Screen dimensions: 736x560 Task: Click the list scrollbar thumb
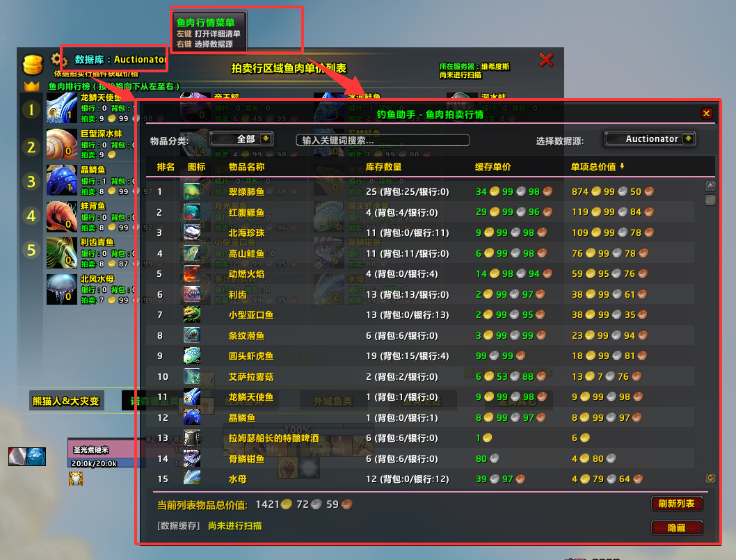pyautogui.click(x=710, y=200)
